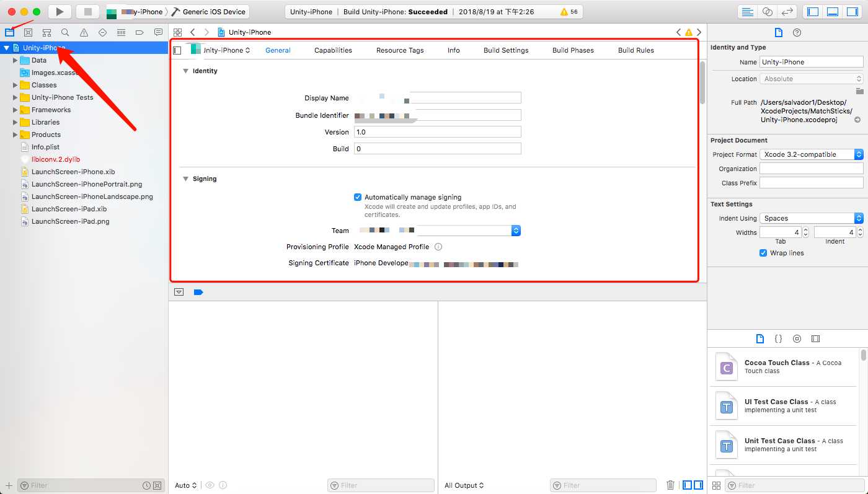Hide debug area using debug bar arrow
The width and height of the screenshot is (868, 494).
tap(179, 292)
